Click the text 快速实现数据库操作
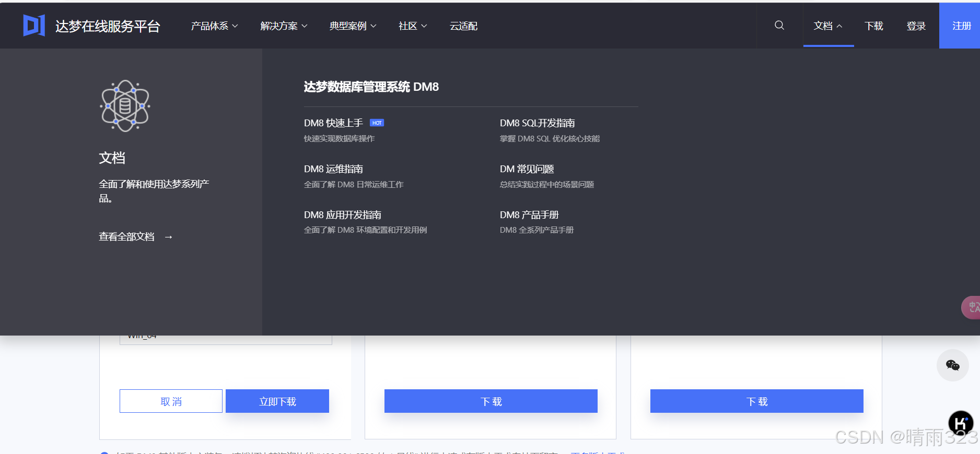Screen dimensions: 980x454 (x=339, y=139)
